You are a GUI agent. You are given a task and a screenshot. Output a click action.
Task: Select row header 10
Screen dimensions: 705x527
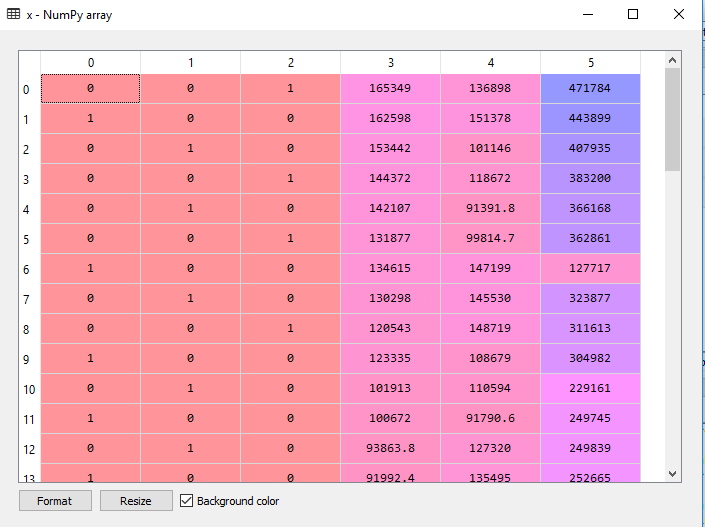tap(26, 389)
